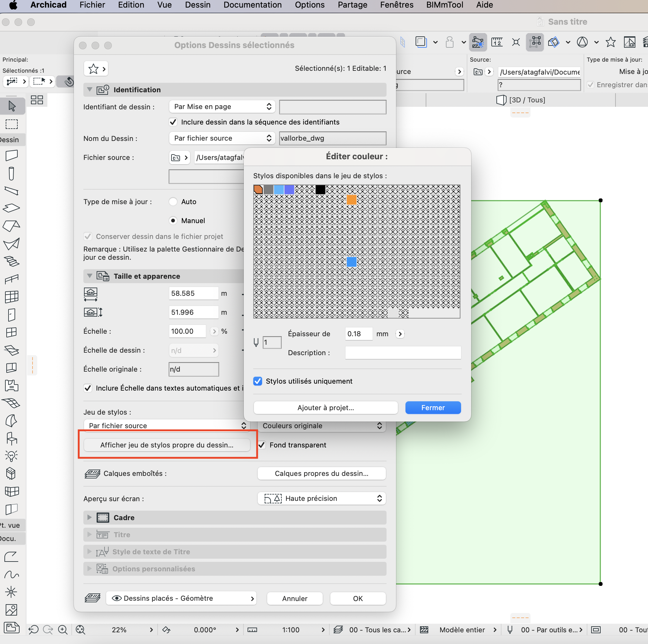Select the Hotspot tool icon
Image resolution: width=648 pixels, height=644 pixels.
12,592
